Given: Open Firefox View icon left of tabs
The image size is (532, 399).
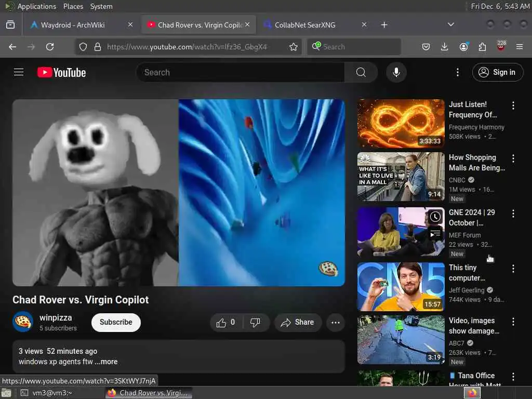Looking at the screenshot, I should pos(10,25).
